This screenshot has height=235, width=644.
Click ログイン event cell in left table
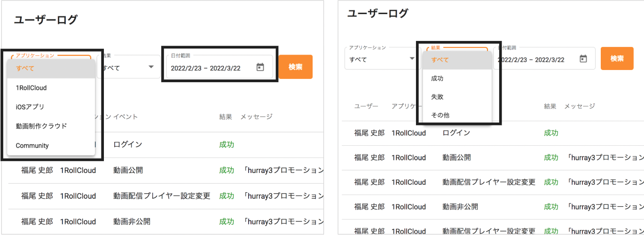click(x=127, y=145)
